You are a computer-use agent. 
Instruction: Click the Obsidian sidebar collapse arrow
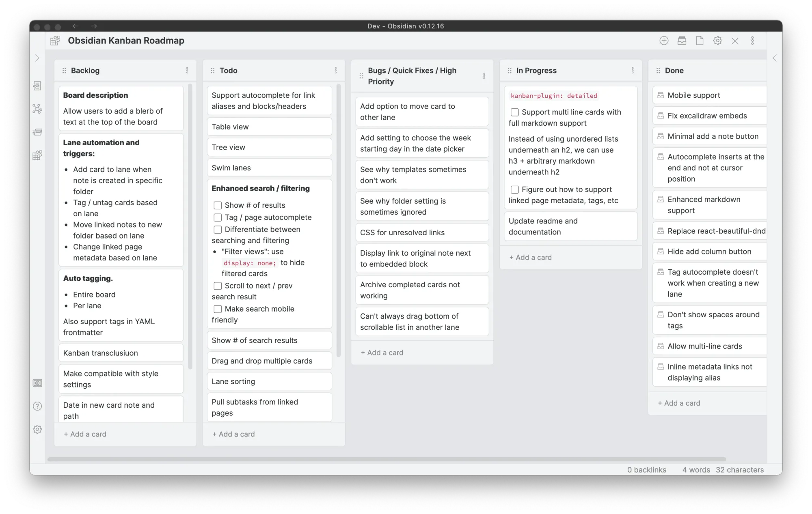click(37, 57)
